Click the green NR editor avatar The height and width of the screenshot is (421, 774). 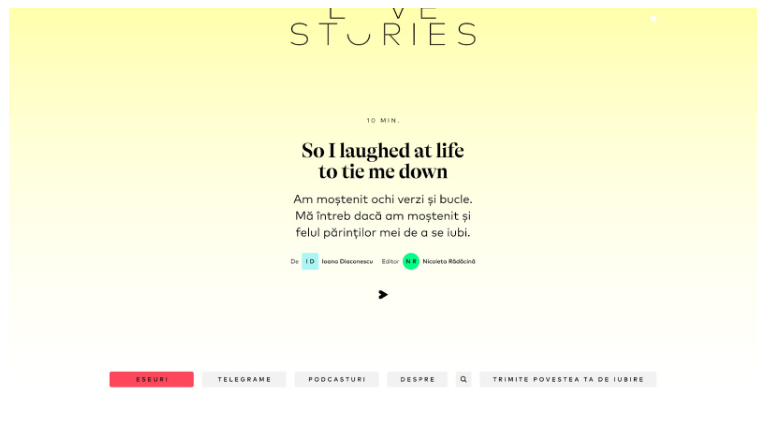(x=411, y=262)
